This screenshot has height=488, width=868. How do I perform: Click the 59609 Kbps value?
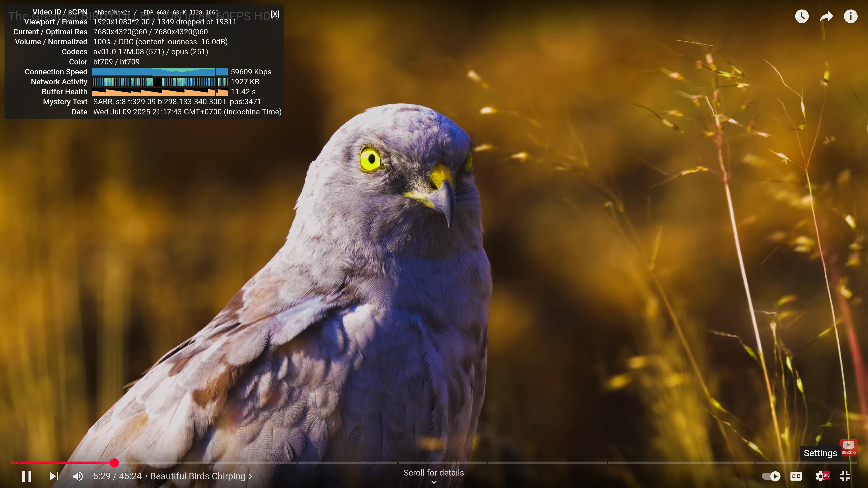(x=251, y=72)
